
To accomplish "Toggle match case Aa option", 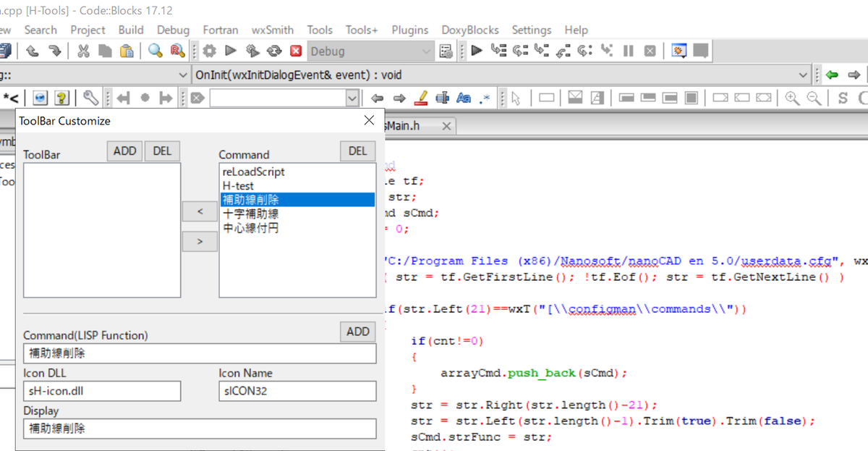I will (464, 98).
